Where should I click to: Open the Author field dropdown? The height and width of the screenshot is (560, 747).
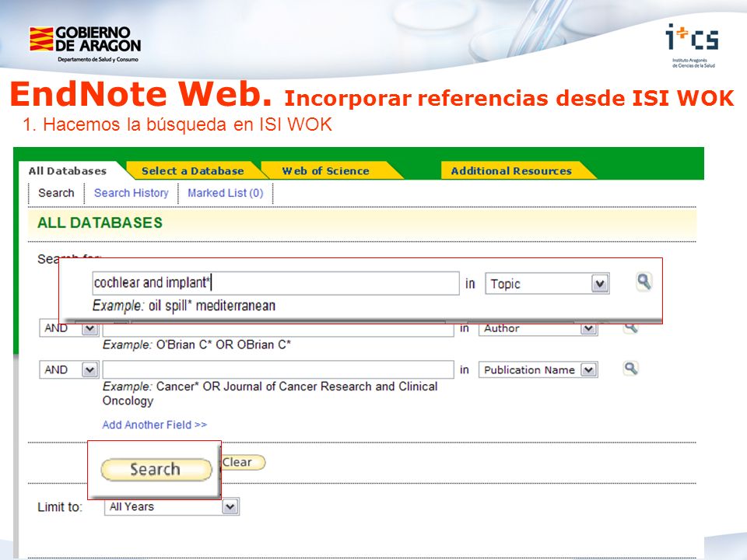[538, 328]
